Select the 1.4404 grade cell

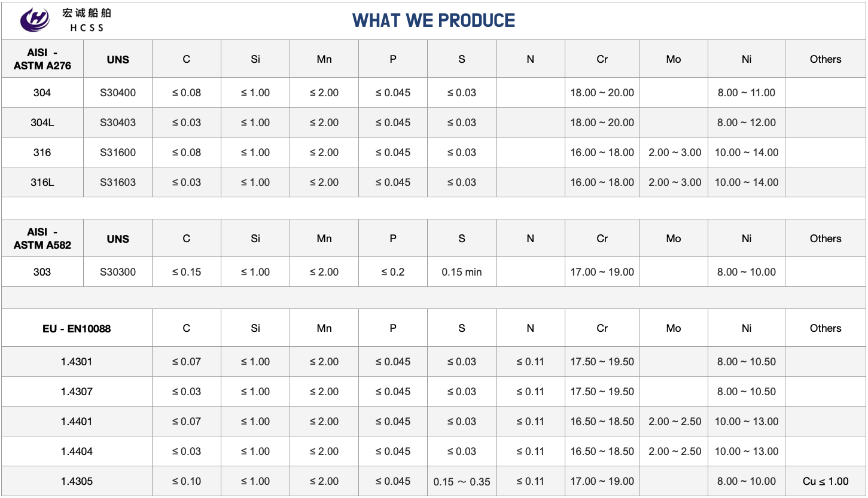click(77, 451)
